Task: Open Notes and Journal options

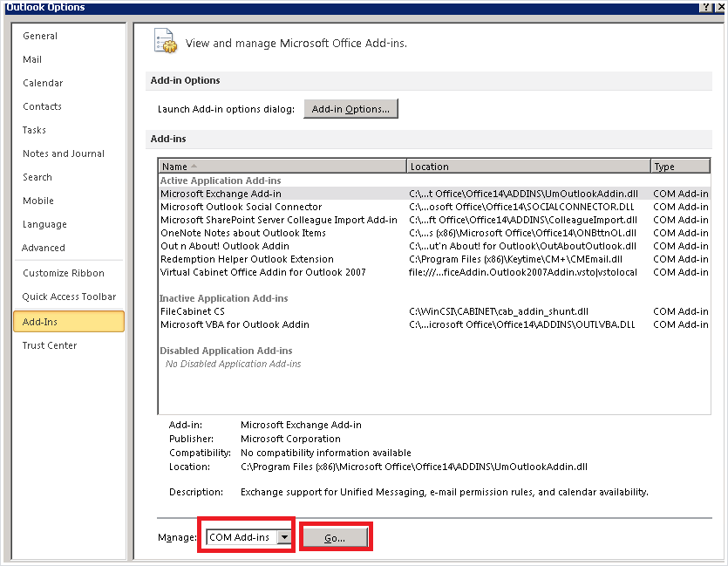Action: [64, 153]
